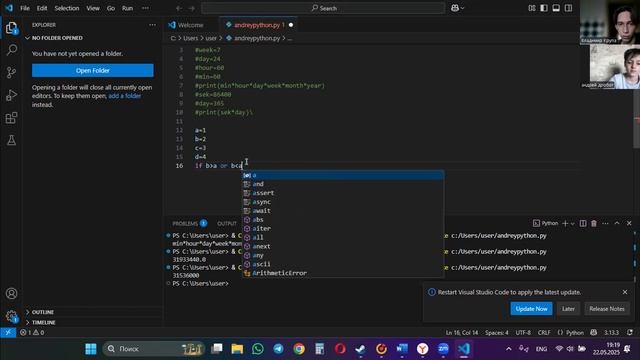640x360 pixels.
Task: Open the Manage gear icon
Action: tap(11, 316)
